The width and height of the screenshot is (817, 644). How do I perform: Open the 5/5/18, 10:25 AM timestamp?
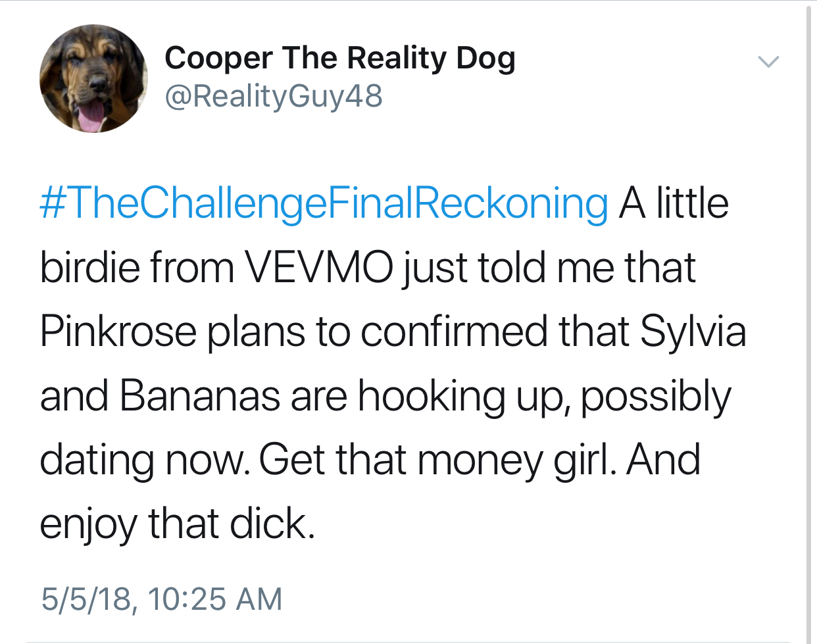161,599
